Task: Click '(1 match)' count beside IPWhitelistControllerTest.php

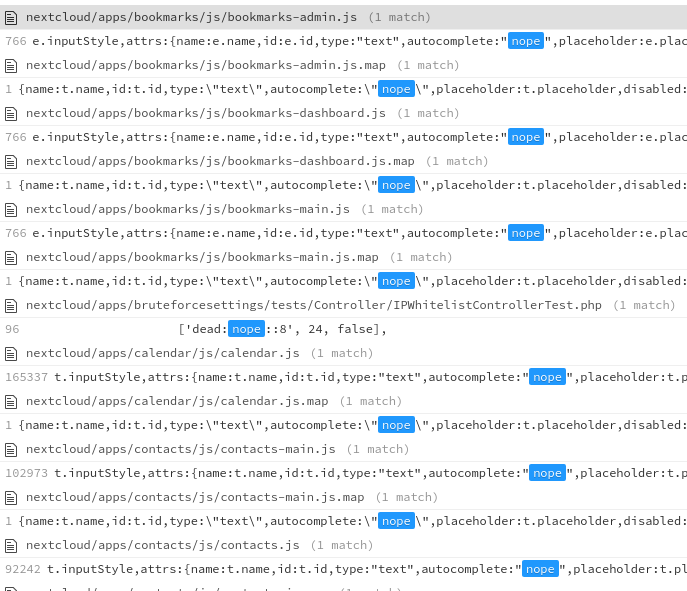Action: (644, 305)
